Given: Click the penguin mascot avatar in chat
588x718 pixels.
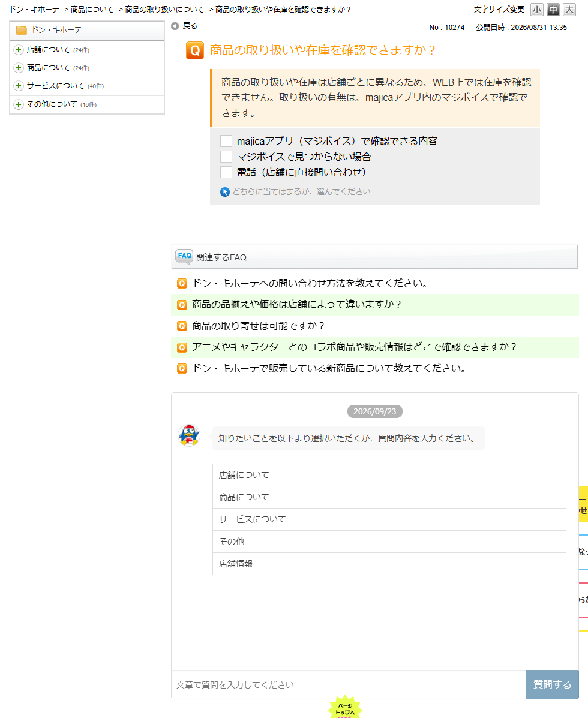Looking at the screenshot, I should (x=188, y=435).
